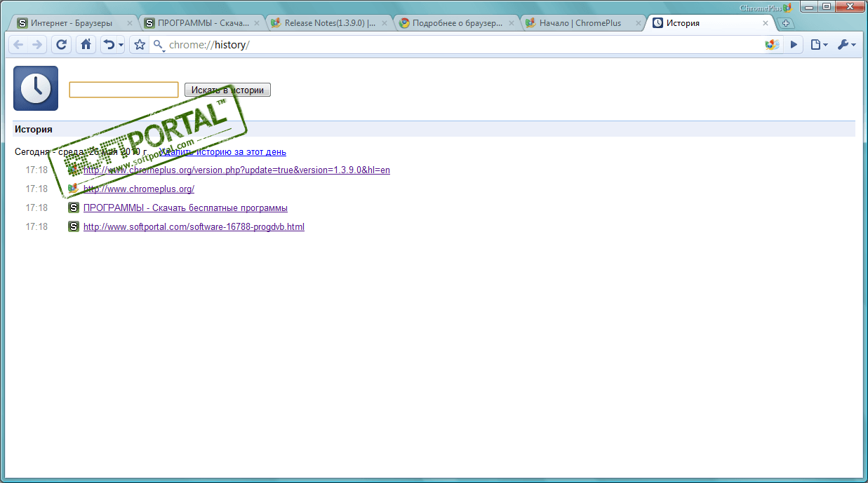Click the 'Искать в истории' button
868x483 pixels.
tap(227, 90)
